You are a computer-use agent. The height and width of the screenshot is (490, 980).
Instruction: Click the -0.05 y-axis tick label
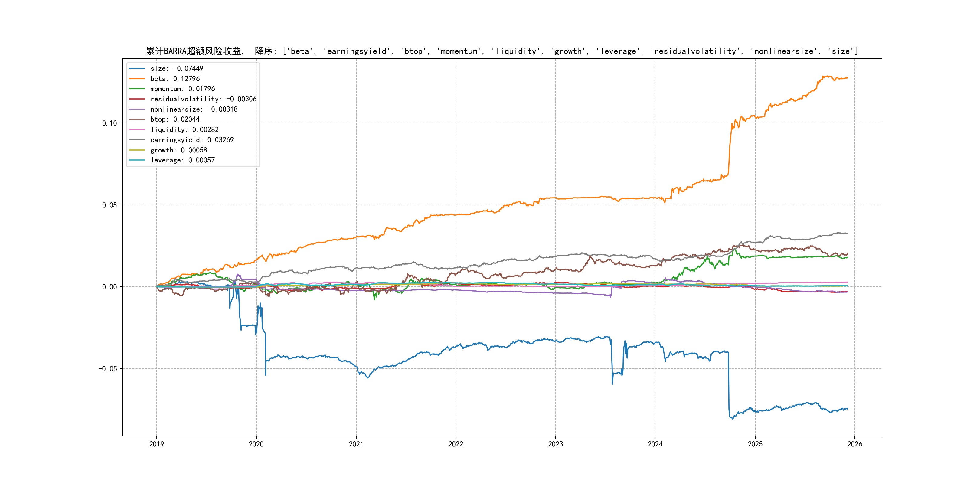pyautogui.click(x=108, y=369)
